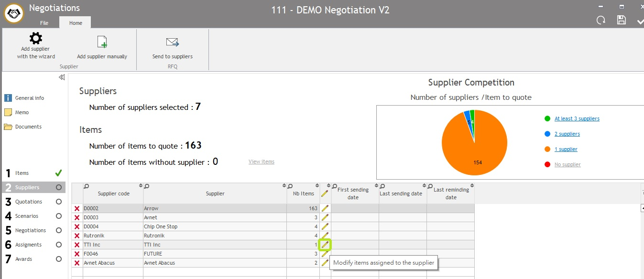Click Add supplier with the wizard gear icon
The image size is (644, 279).
[x=36, y=39]
